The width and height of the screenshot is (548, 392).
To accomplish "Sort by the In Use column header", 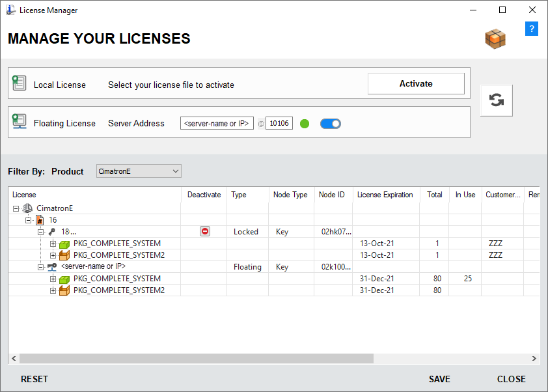I will (465, 195).
